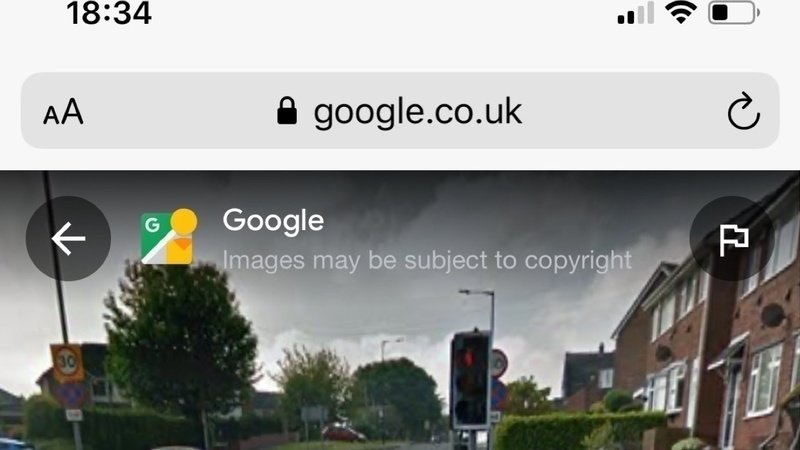Open the AA text size menu
The height and width of the screenshot is (450, 800).
tap(63, 111)
